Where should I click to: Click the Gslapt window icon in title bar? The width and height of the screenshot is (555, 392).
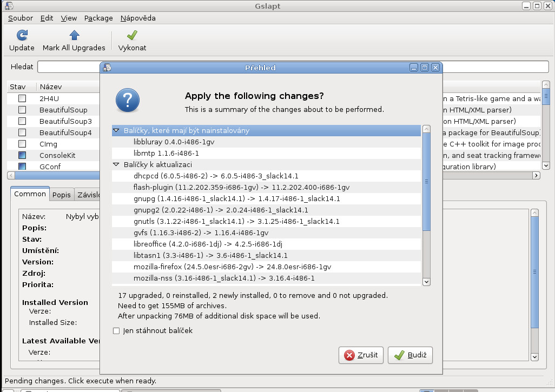tap(9, 5)
